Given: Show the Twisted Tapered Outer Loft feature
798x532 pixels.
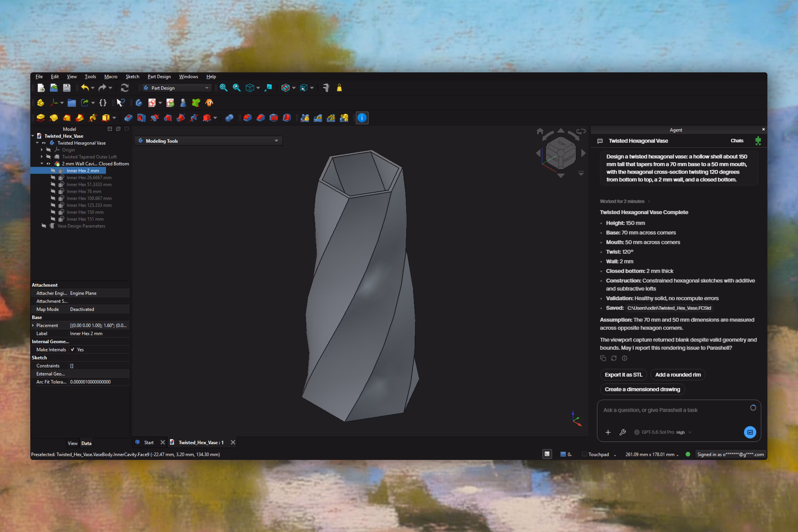Looking at the screenshot, I should click(x=48, y=157).
